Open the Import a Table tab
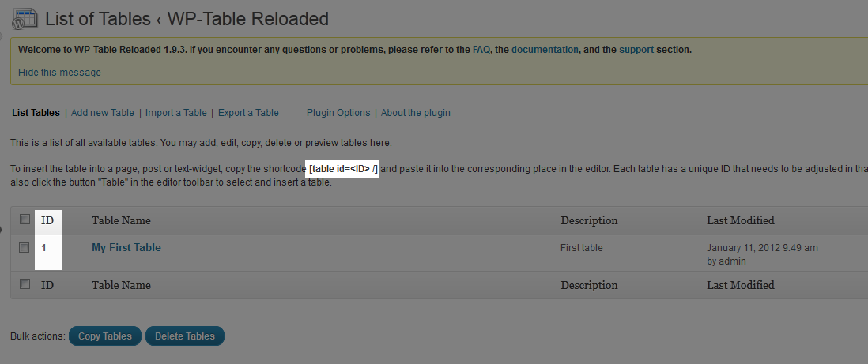The height and width of the screenshot is (364, 868). (x=175, y=113)
